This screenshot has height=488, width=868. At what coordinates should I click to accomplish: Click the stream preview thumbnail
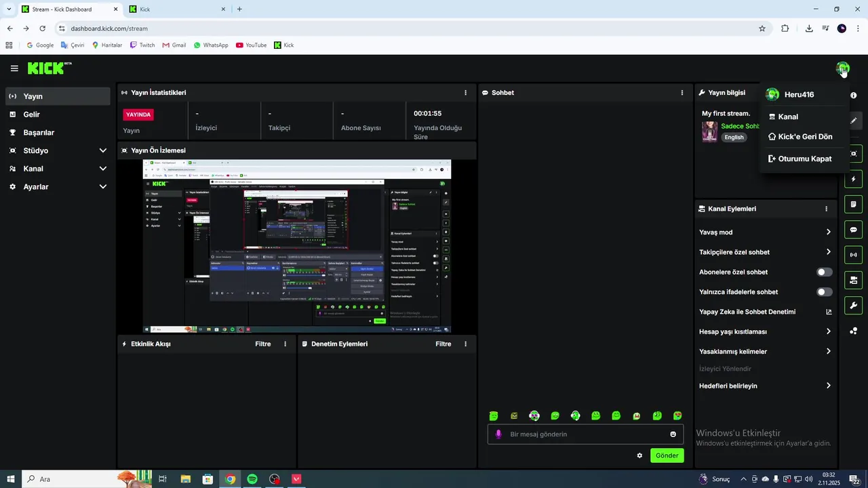296,246
